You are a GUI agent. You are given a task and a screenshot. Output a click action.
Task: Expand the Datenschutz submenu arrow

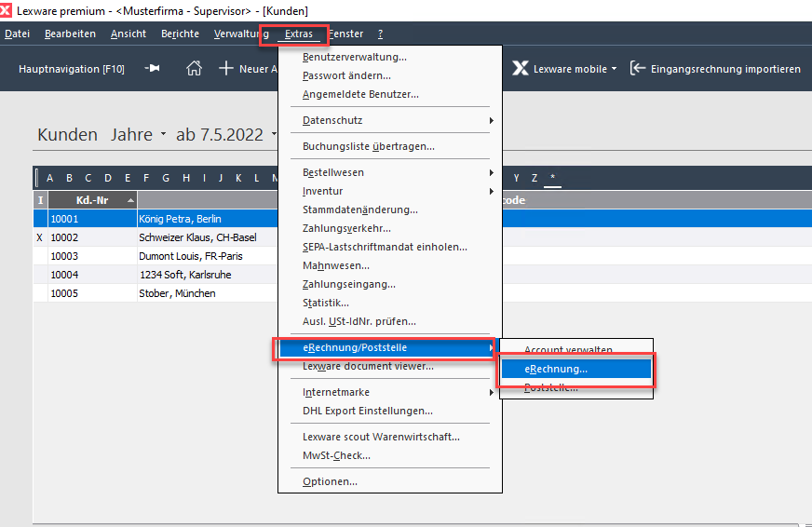coord(491,121)
